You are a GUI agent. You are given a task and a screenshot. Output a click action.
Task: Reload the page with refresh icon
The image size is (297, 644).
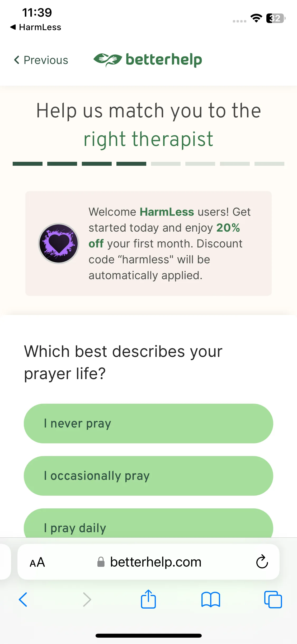(x=262, y=562)
